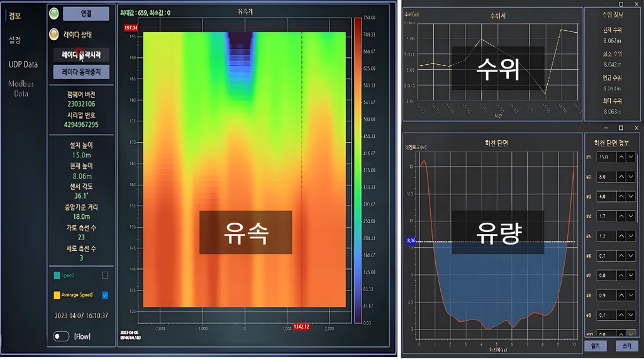This screenshot has width=644, height=359.
Task: Maximize the river cross-section window
Action: [x=621, y=128]
